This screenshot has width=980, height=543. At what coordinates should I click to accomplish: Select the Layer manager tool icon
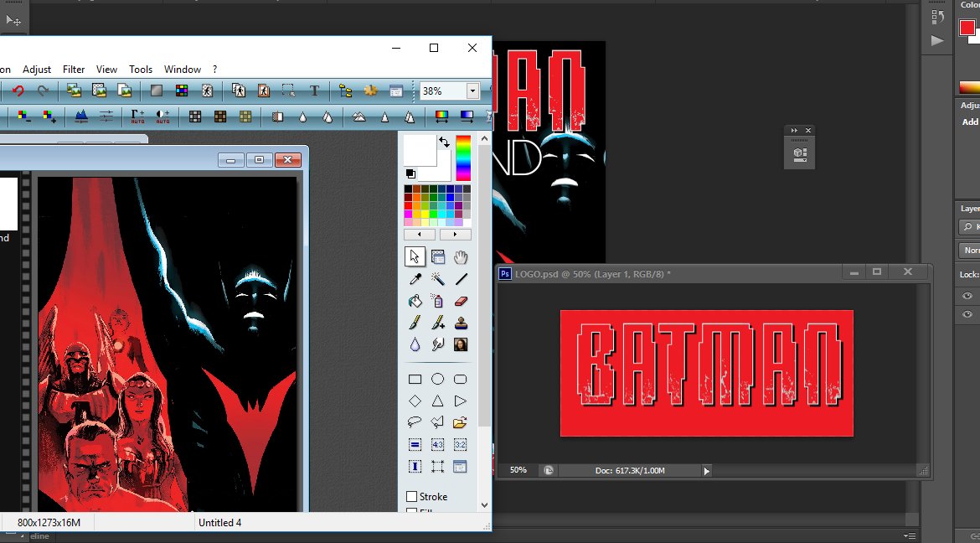437,257
